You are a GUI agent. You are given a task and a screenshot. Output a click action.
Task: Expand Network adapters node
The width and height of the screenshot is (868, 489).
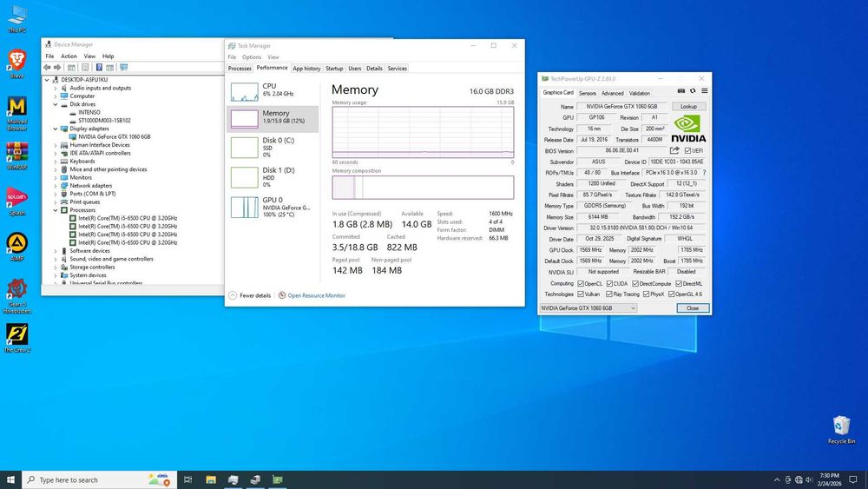coord(56,186)
